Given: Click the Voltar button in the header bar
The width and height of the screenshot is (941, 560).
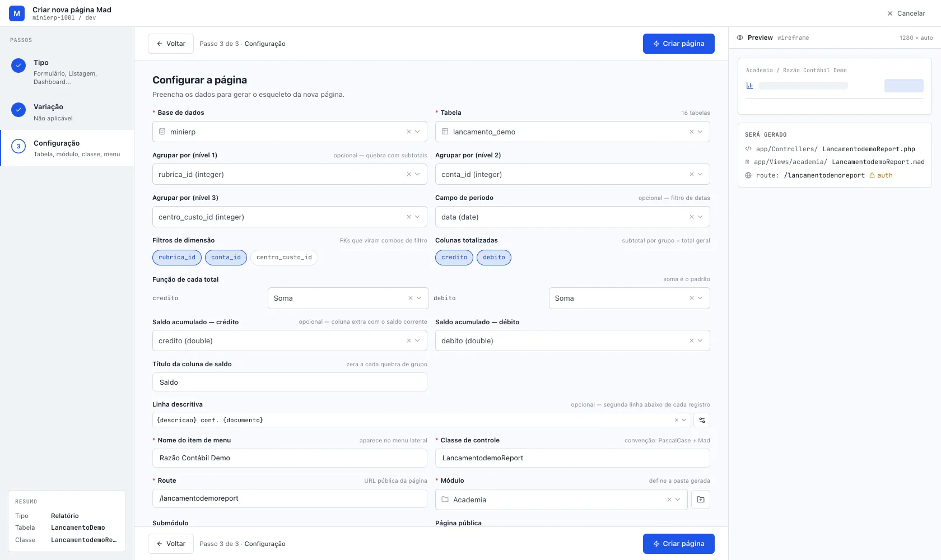Looking at the screenshot, I should [171, 44].
